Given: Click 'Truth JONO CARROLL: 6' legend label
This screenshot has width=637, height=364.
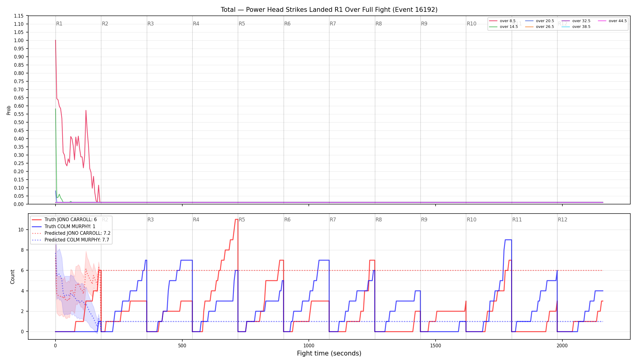Looking at the screenshot, I should pos(71,220).
